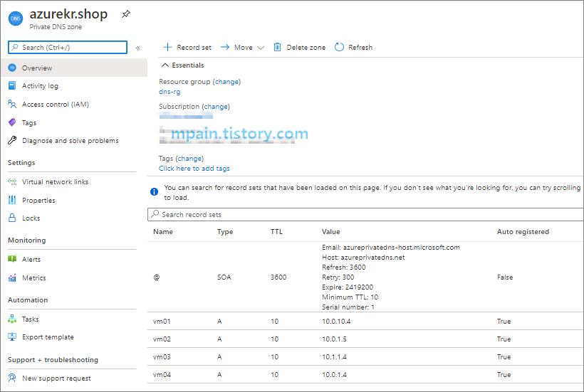Click IP value 10.0.1.5
Image resolution: width=584 pixels, height=392 pixels.
tap(334, 339)
